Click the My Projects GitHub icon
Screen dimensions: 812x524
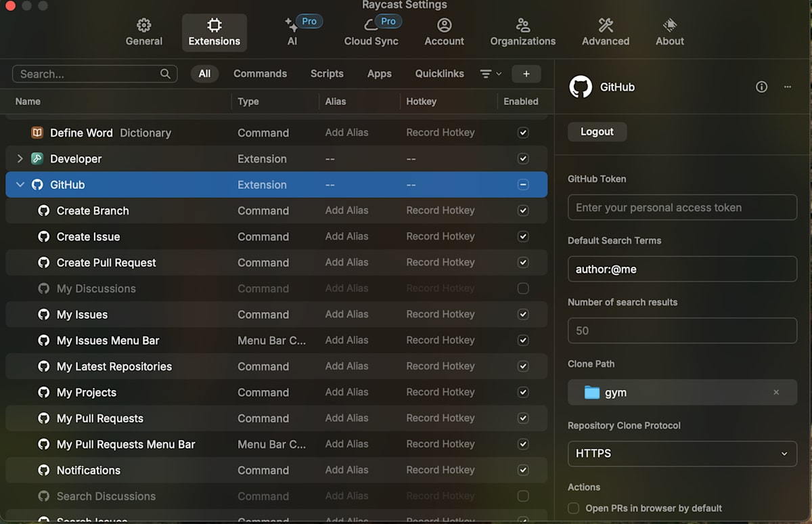[43, 392]
